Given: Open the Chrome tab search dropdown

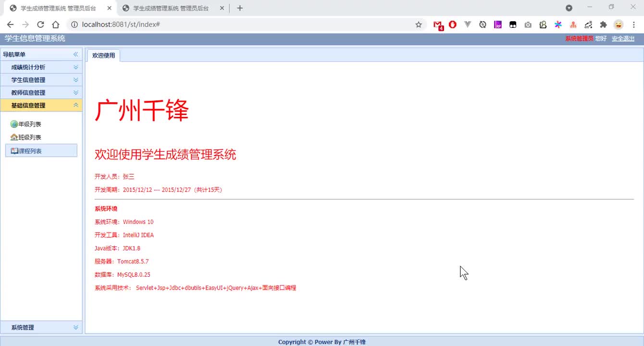Looking at the screenshot, I should point(569,8).
